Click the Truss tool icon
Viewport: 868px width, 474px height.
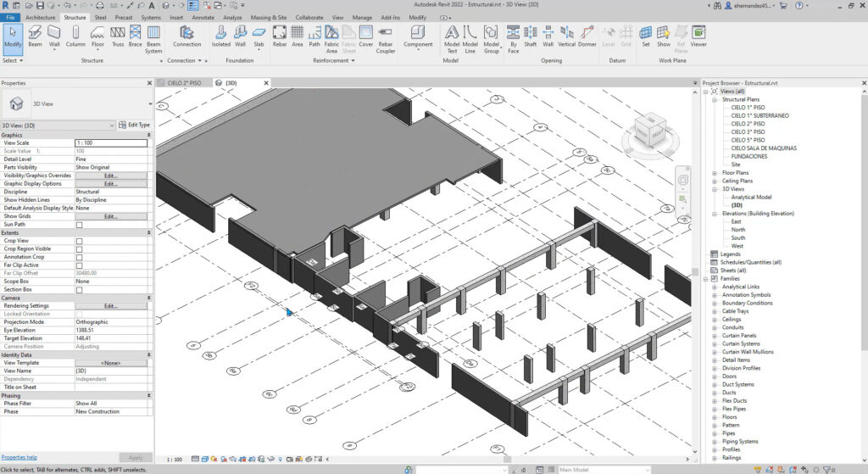tap(117, 36)
